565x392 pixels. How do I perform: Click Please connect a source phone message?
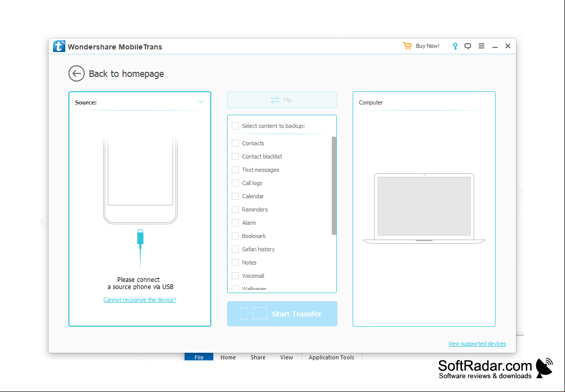point(140,283)
